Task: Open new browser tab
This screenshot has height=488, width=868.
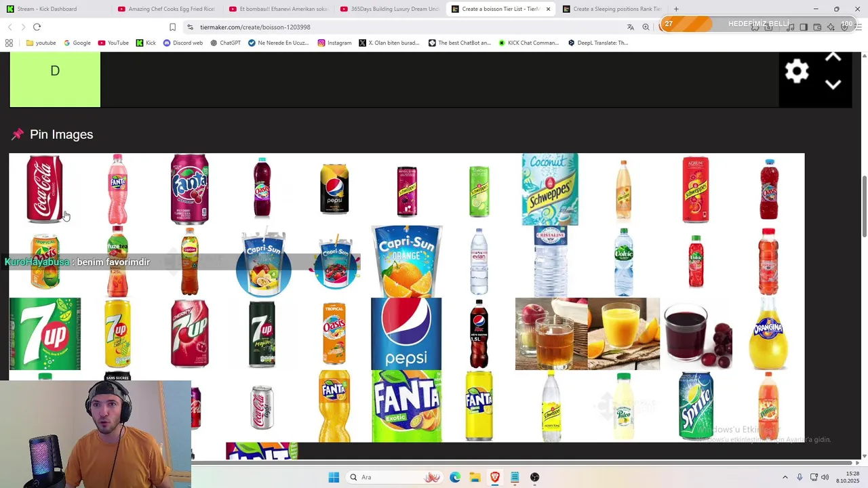Action: [676, 9]
